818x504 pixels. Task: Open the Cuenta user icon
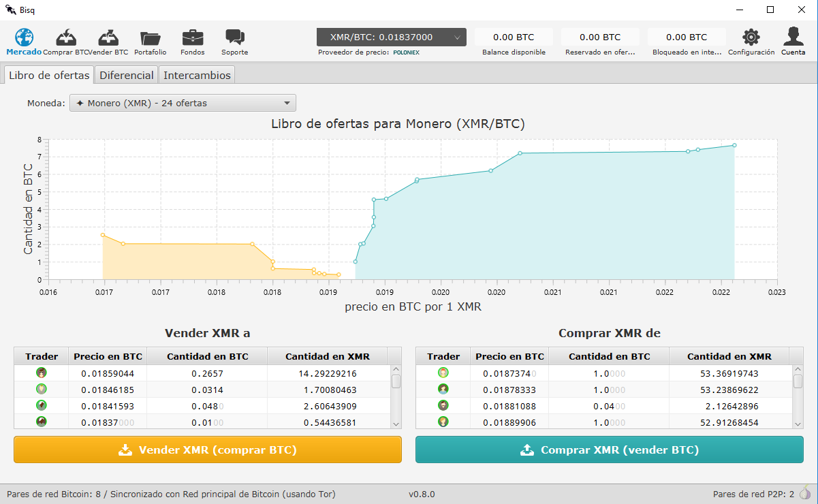point(793,36)
